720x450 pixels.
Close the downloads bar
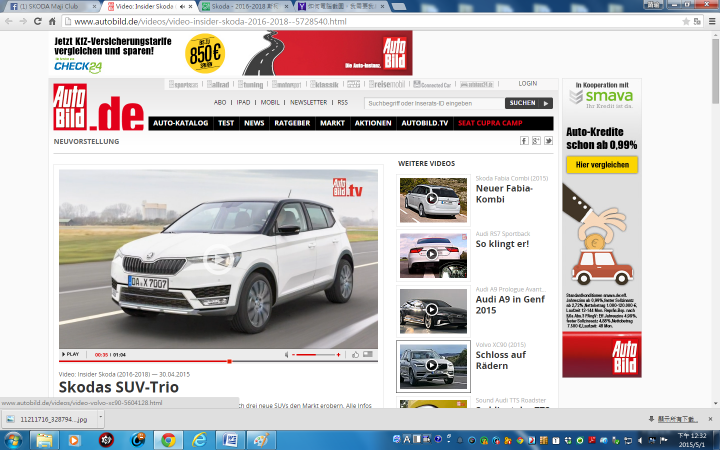(x=710, y=419)
